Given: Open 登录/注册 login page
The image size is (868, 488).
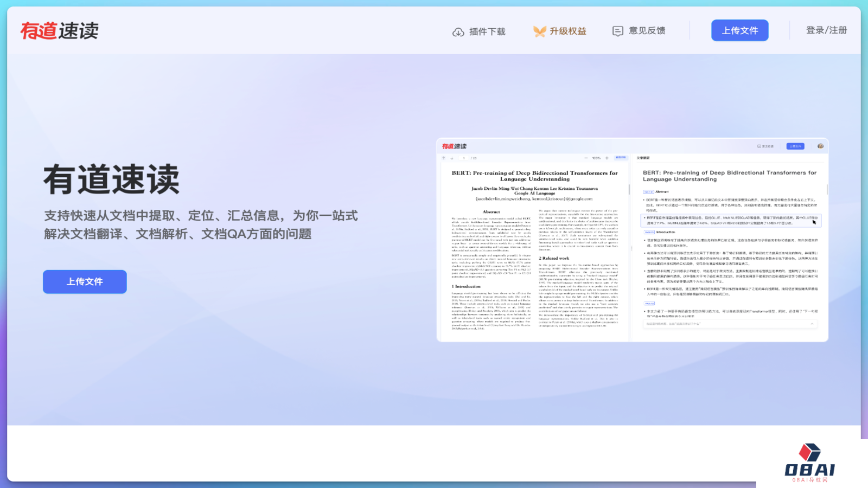Looking at the screenshot, I should tap(826, 30).
